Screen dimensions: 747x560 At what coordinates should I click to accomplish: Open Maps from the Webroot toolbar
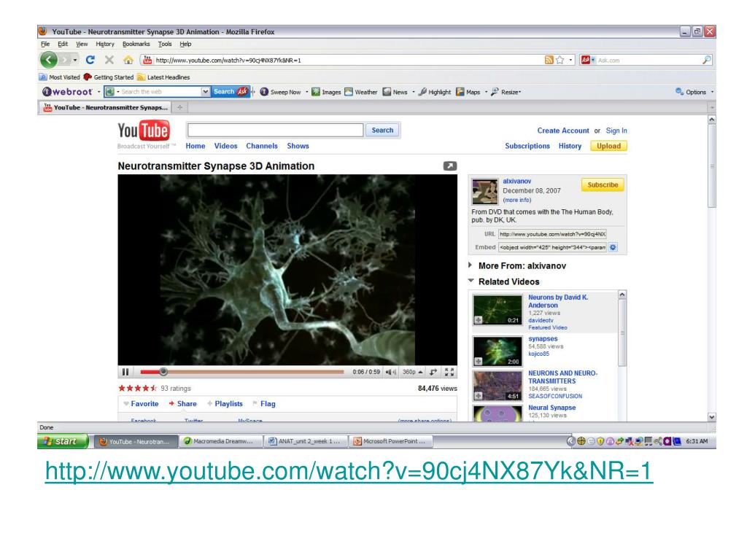[x=468, y=92]
